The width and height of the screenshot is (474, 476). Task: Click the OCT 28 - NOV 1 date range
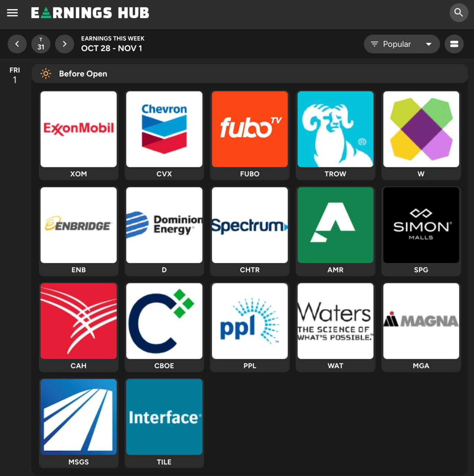coord(112,48)
